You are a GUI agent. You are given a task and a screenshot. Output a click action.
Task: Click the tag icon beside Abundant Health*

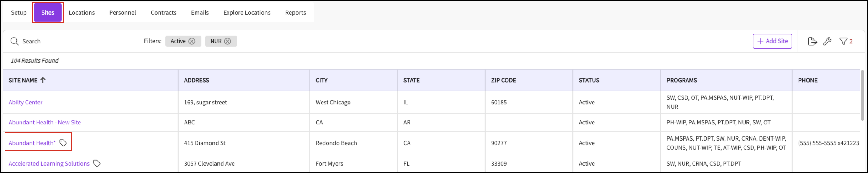pos(63,143)
